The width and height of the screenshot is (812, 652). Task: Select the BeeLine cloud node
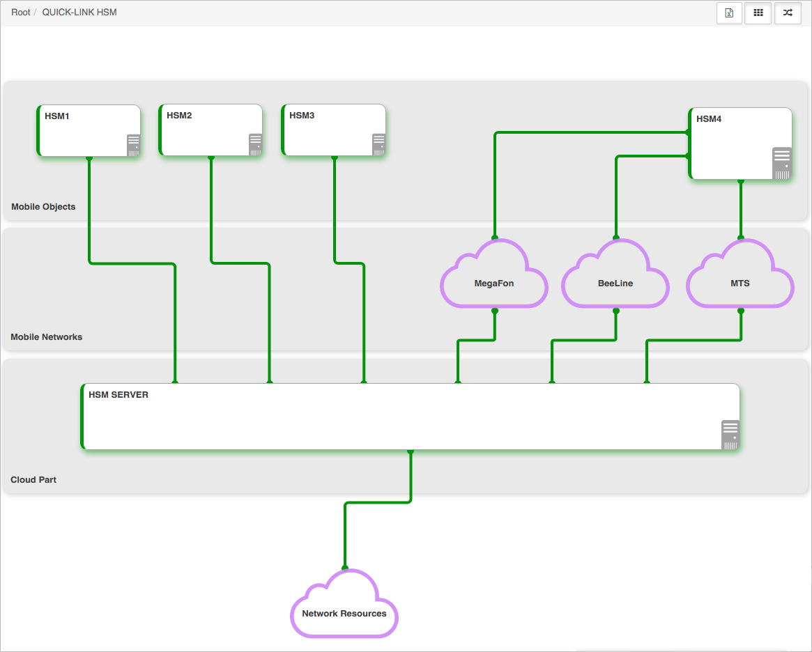pos(615,274)
